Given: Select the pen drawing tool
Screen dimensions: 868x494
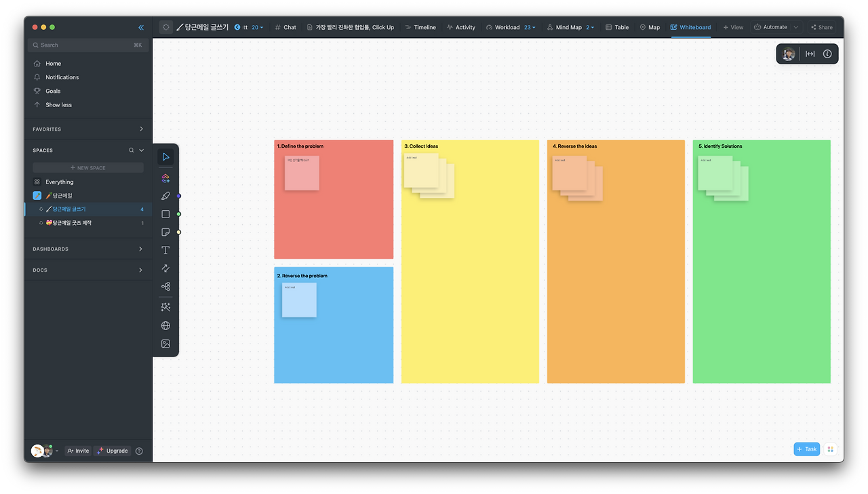Looking at the screenshot, I should click(x=165, y=196).
